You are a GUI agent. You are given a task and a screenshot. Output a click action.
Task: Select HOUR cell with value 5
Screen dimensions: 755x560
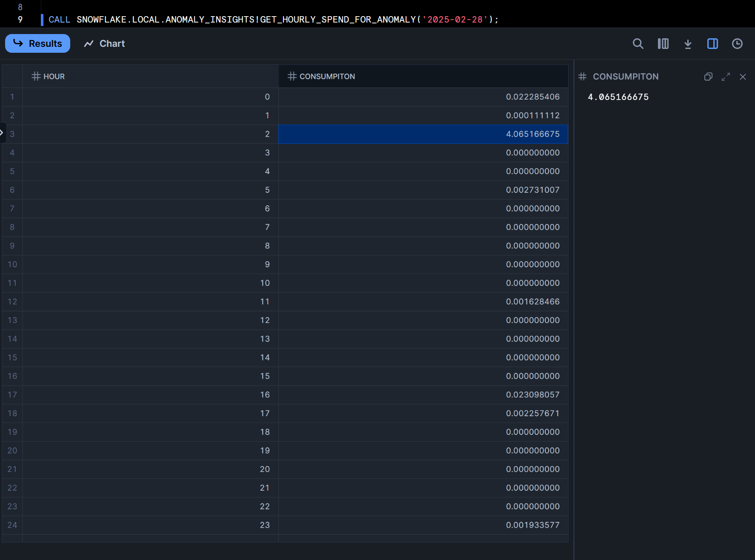pos(150,190)
